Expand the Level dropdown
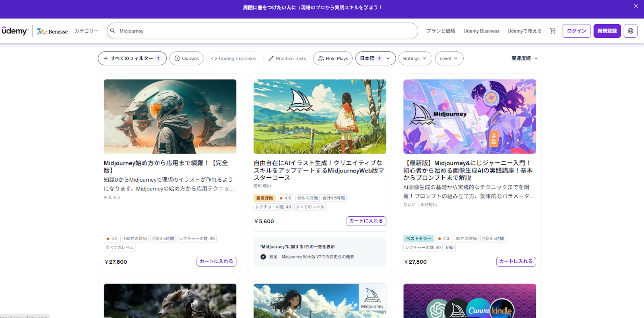This screenshot has height=318, width=644. [x=449, y=58]
